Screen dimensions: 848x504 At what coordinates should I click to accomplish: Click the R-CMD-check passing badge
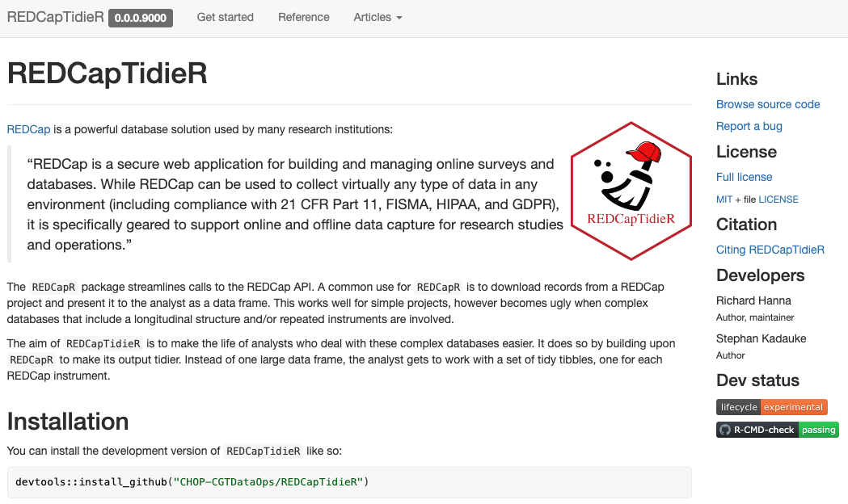click(777, 430)
